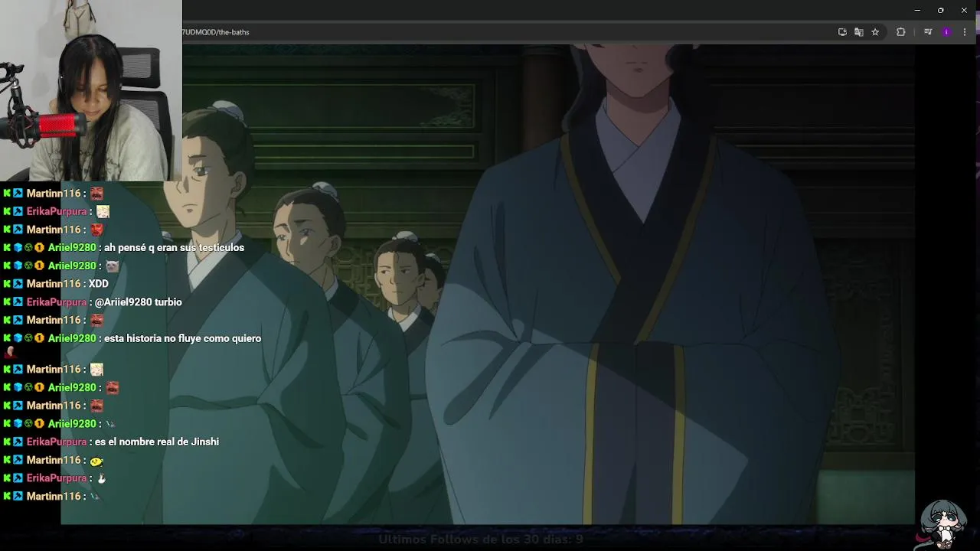Click the message 'ah pensé q eran sus testiculos'
The width and height of the screenshot is (980, 551).
[x=174, y=248]
